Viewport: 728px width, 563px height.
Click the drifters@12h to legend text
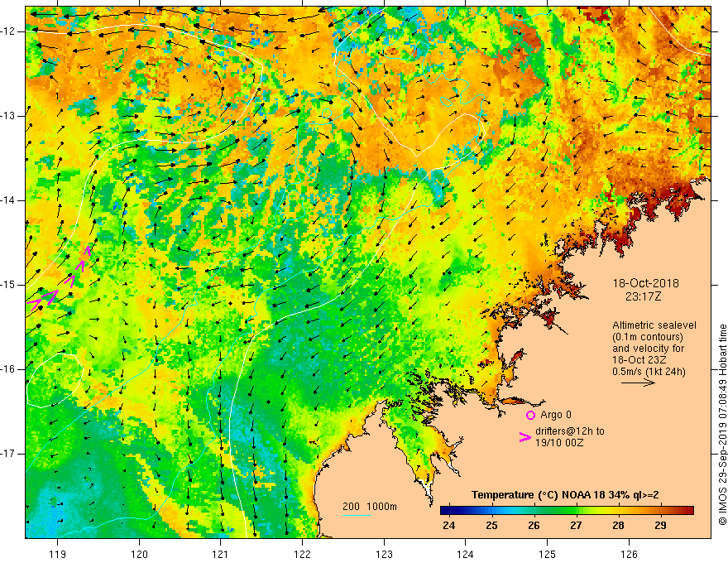[x=570, y=431]
